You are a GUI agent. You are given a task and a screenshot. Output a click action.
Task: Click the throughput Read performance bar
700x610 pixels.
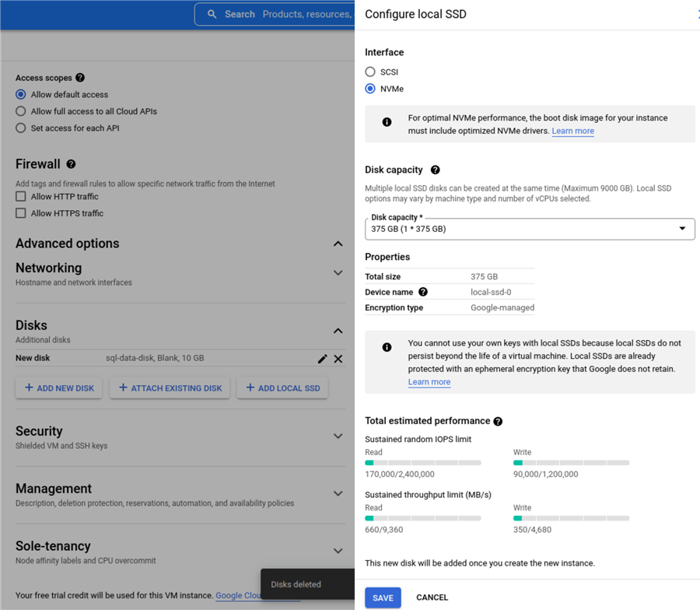click(x=423, y=518)
